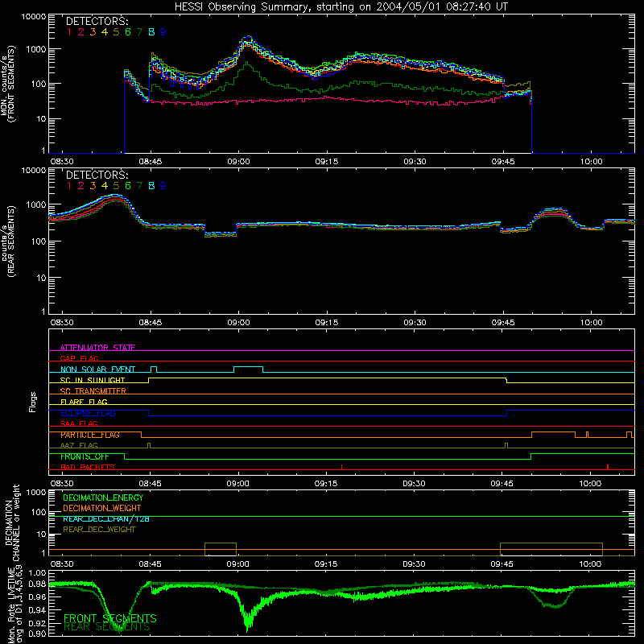
Task: Click the DETECTORS: label in the front segments panel
Action: click(x=97, y=22)
